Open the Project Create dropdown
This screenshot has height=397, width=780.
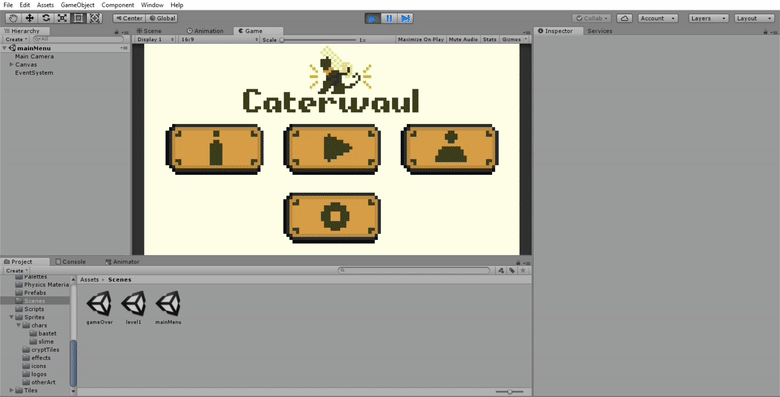[16, 271]
